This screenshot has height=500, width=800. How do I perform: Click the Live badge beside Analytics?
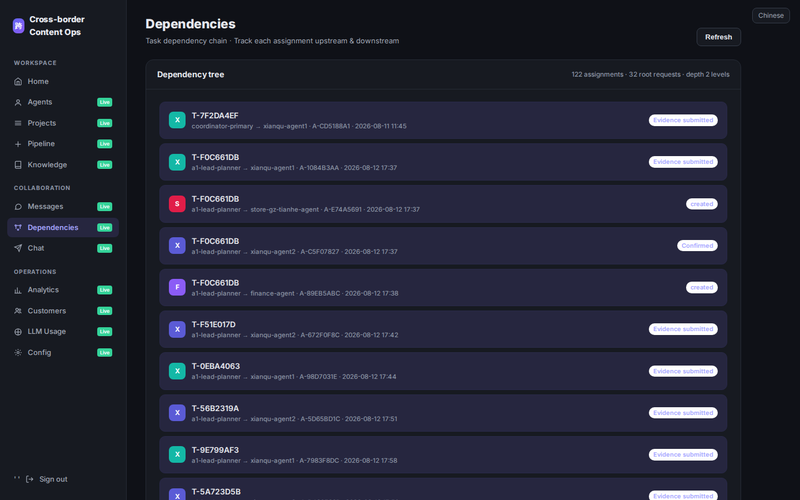pyautogui.click(x=105, y=290)
